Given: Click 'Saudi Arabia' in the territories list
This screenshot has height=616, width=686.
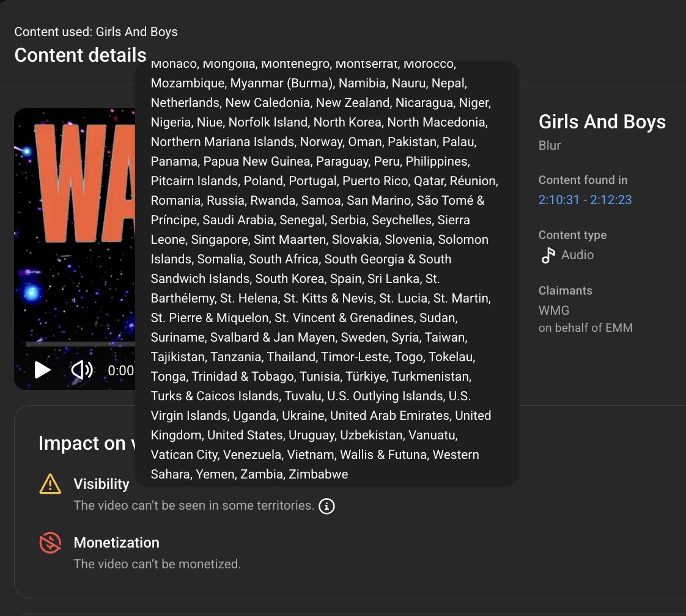Looking at the screenshot, I should click(238, 220).
